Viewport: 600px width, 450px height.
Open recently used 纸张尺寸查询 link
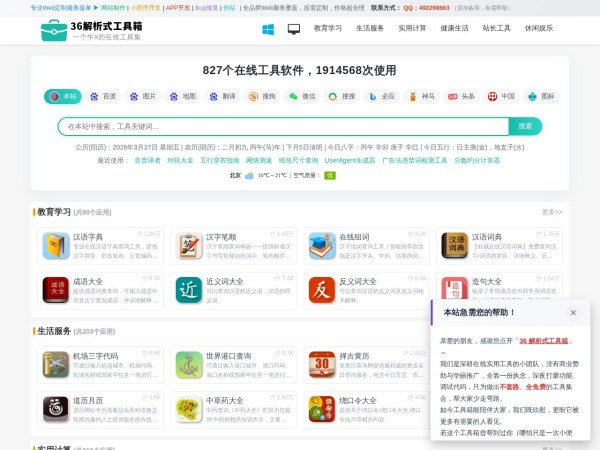pos(298,160)
